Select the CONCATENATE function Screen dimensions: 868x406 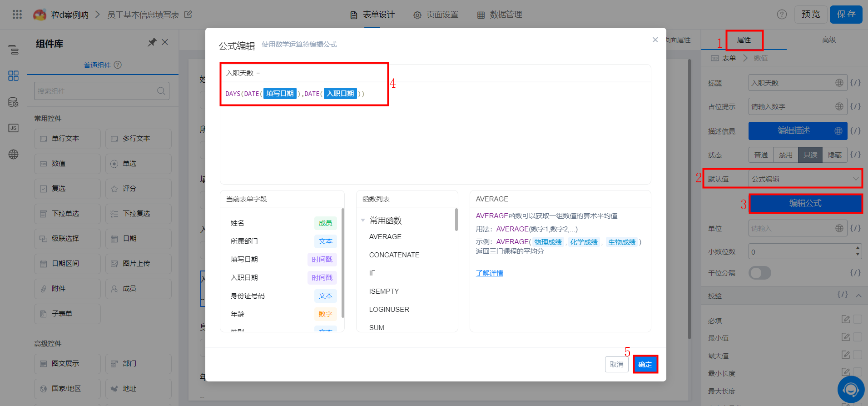pyautogui.click(x=394, y=255)
